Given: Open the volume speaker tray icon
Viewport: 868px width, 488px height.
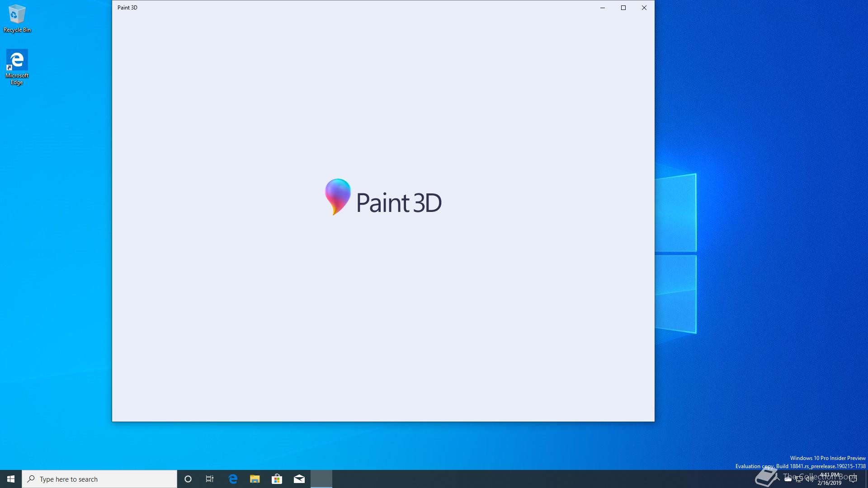Looking at the screenshot, I should 810,479.
